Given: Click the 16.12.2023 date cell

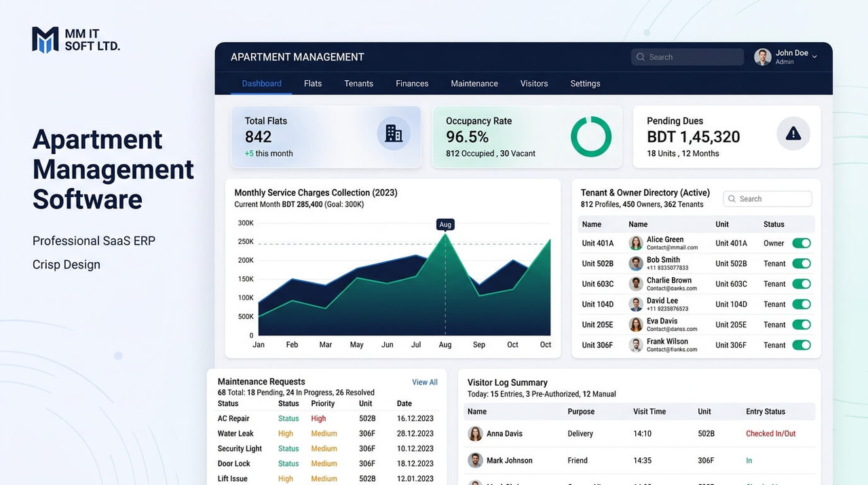Looking at the screenshot, I should pyautogui.click(x=415, y=418).
